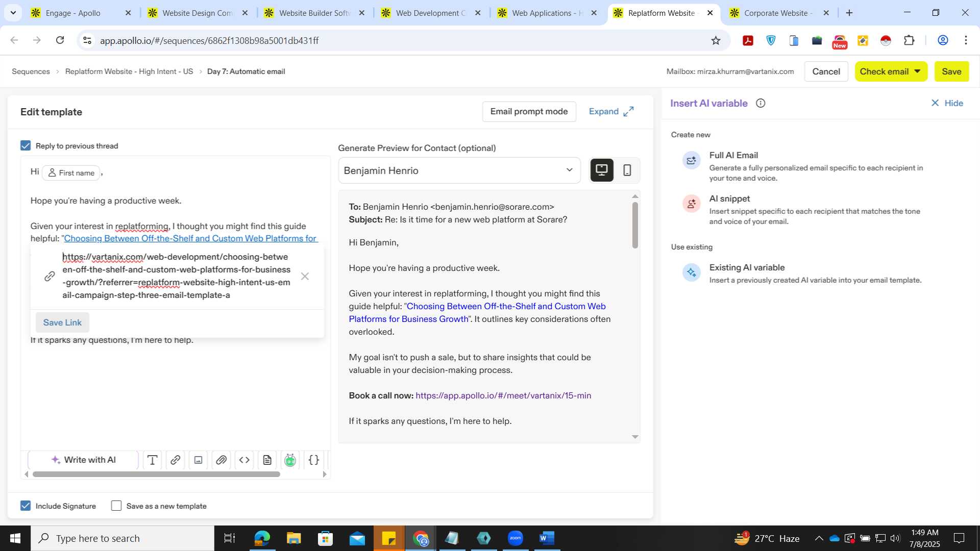Switch to Corporate Website tab
The width and height of the screenshot is (980, 551).
tap(778, 13)
